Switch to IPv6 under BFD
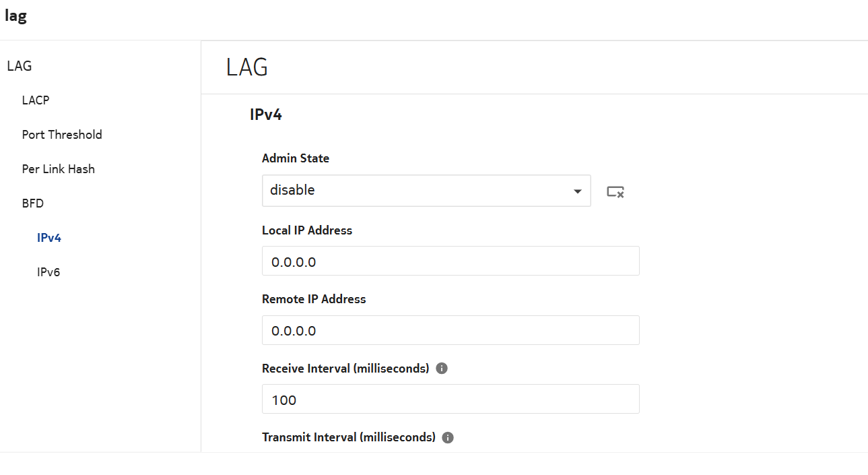The height and width of the screenshot is (475, 868). click(x=48, y=272)
